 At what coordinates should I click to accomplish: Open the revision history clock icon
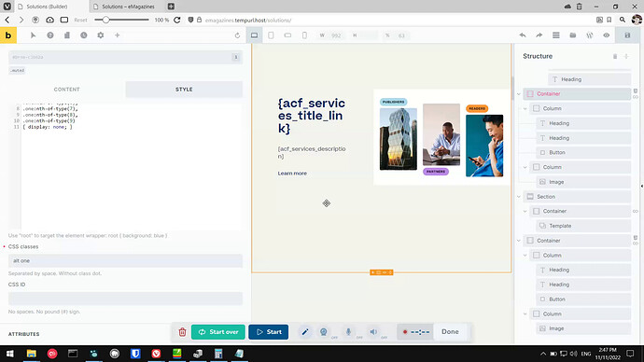click(84, 35)
